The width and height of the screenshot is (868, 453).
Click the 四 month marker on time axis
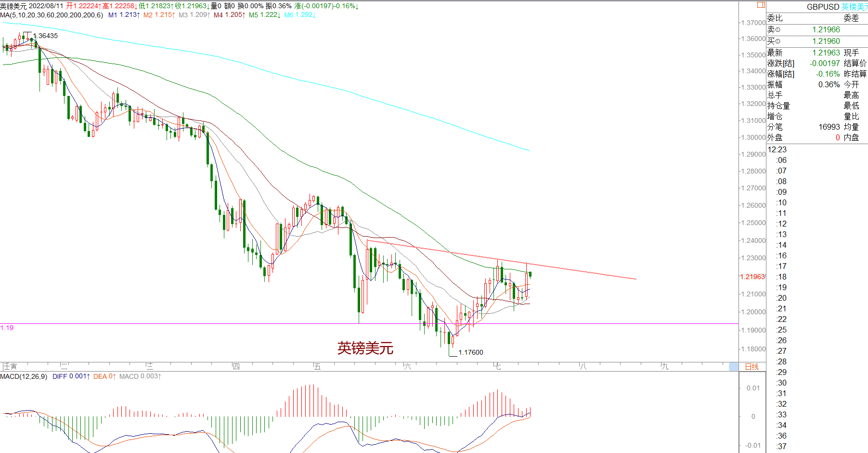pyautogui.click(x=236, y=366)
